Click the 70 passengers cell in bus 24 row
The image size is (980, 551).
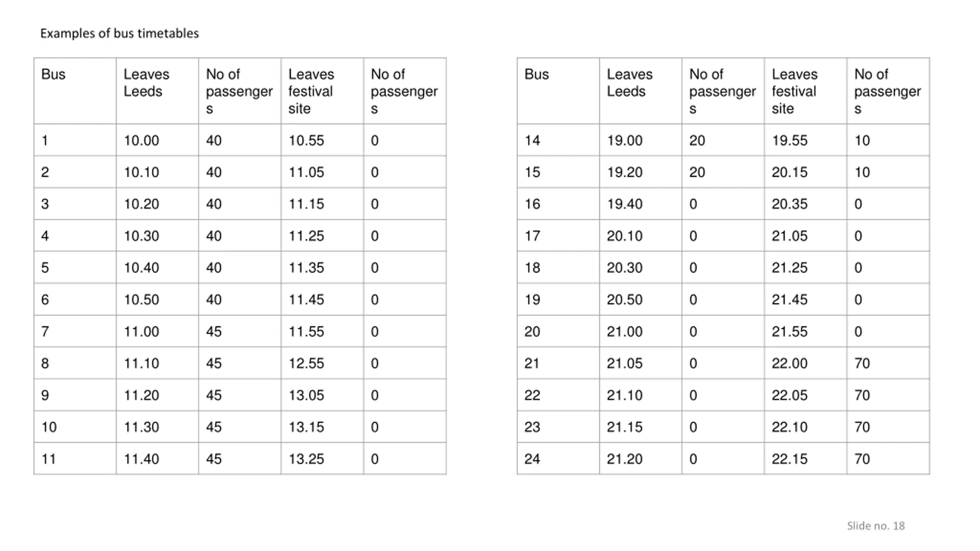pos(888,458)
